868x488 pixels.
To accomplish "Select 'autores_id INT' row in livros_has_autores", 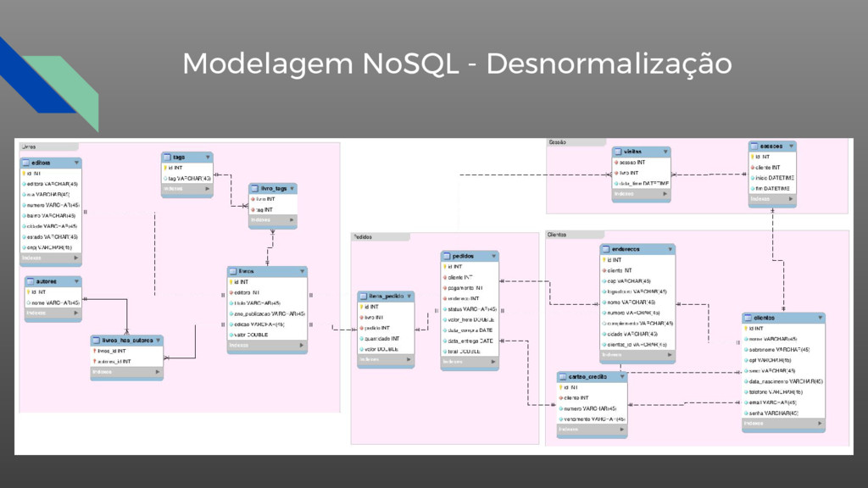I will pyautogui.click(x=127, y=361).
